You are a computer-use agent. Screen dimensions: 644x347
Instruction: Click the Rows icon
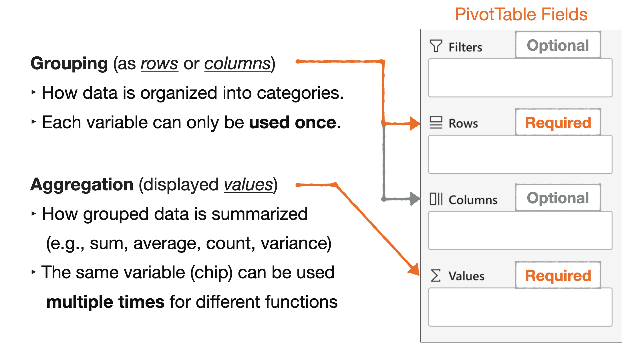point(436,123)
